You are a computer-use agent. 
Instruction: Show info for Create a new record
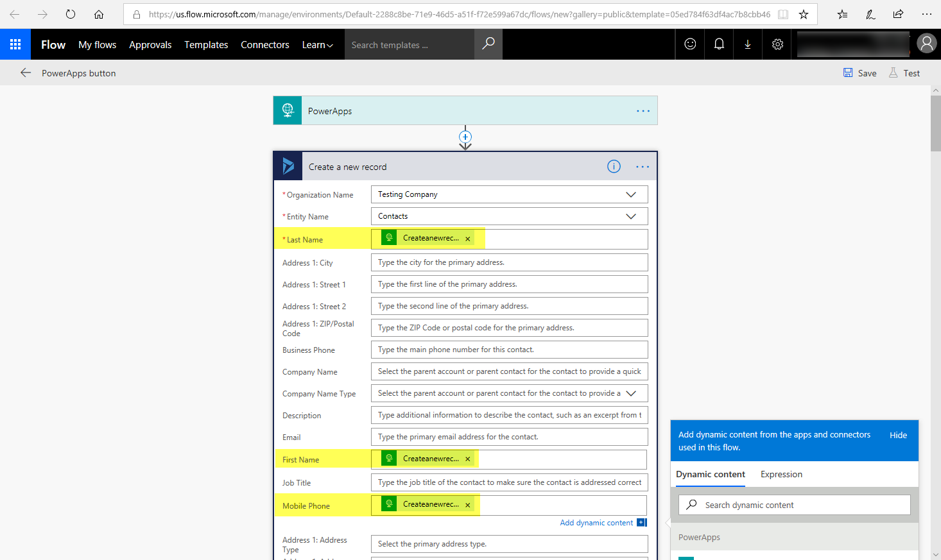614,167
